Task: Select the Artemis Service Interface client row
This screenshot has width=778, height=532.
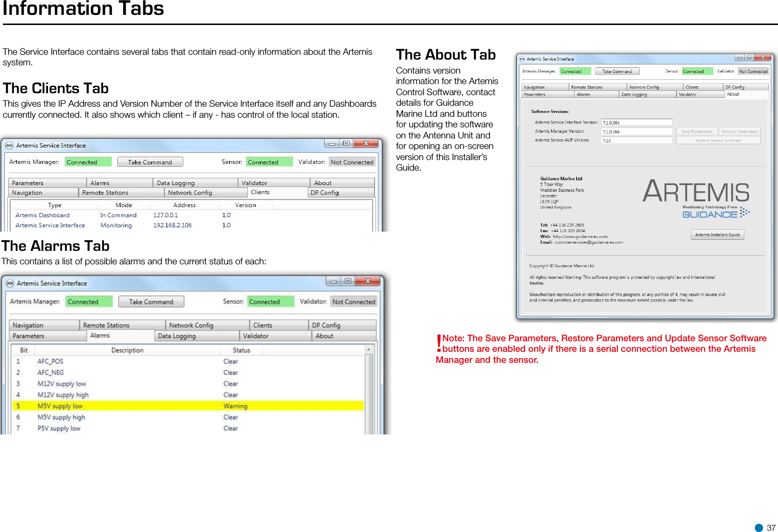Action: pos(191,225)
